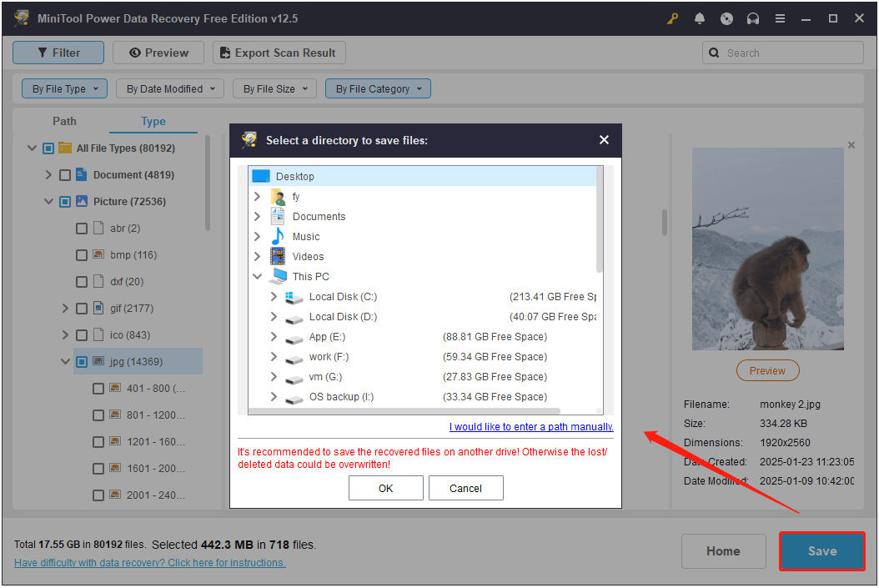Close the preview panel with small X

pyautogui.click(x=851, y=145)
